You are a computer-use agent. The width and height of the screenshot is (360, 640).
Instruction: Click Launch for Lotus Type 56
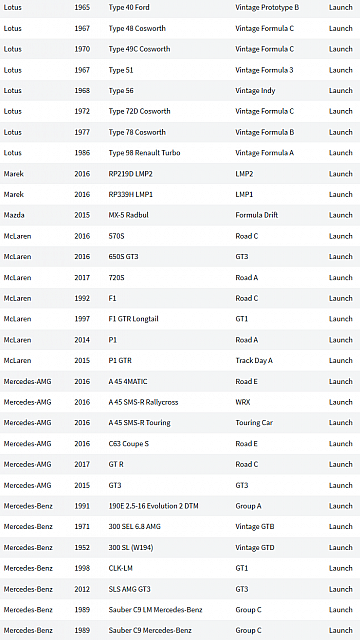(x=340, y=91)
